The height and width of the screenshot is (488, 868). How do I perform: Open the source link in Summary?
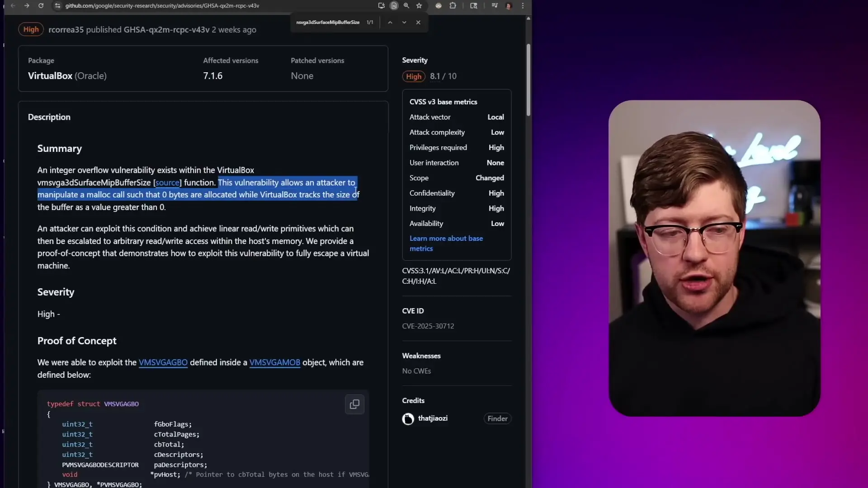click(x=167, y=183)
